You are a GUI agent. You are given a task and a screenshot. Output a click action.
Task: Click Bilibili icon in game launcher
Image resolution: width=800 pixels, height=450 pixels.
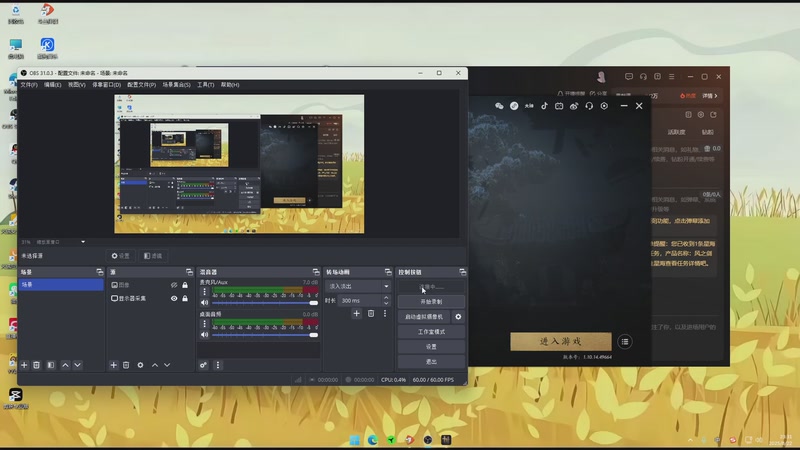click(559, 106)
